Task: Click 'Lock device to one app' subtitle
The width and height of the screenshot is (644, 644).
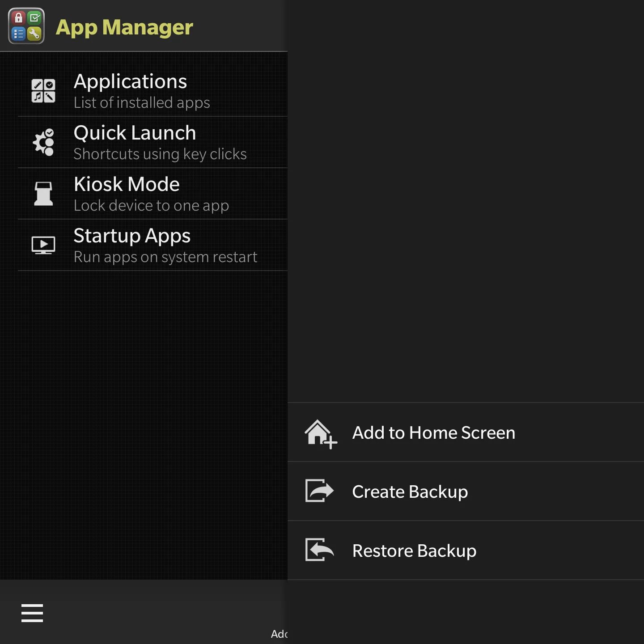Action: [151, 206]
